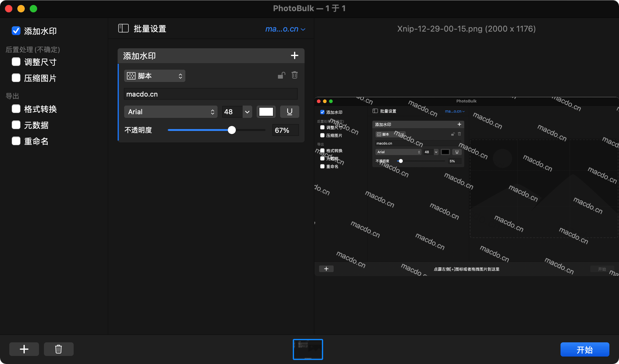Enable 调整尺寸 checkbox
Image resolution: width=619 pixels, height=364 pixels.
click(16, 62)
